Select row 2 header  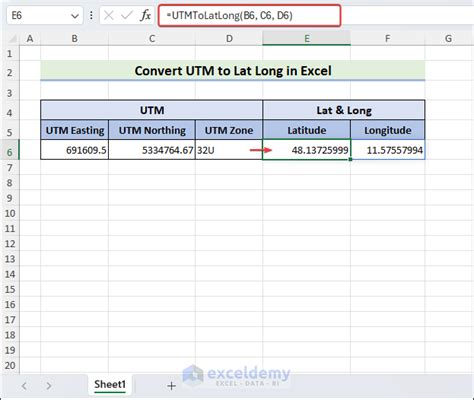(9, 72)
